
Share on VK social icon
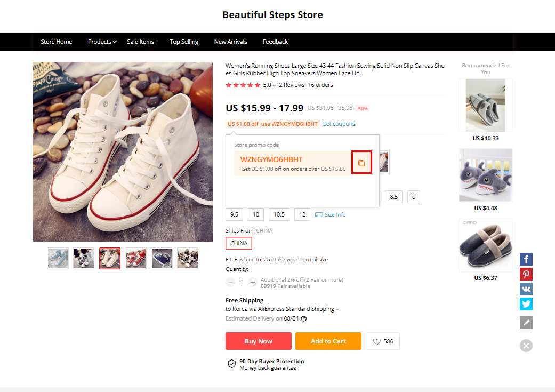526,289
